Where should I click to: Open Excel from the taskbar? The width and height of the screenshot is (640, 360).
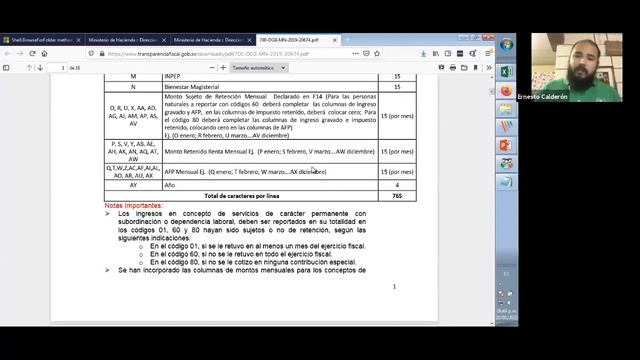[506, 72]
